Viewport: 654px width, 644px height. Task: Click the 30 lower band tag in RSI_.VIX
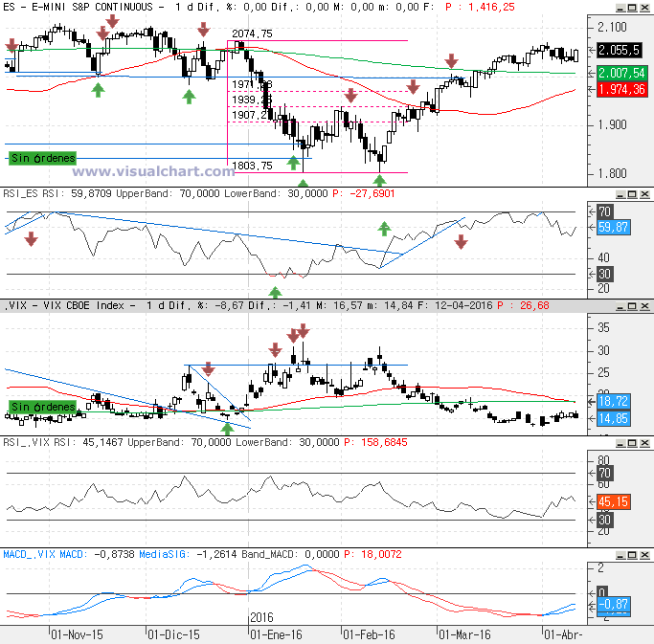[605, 520]
